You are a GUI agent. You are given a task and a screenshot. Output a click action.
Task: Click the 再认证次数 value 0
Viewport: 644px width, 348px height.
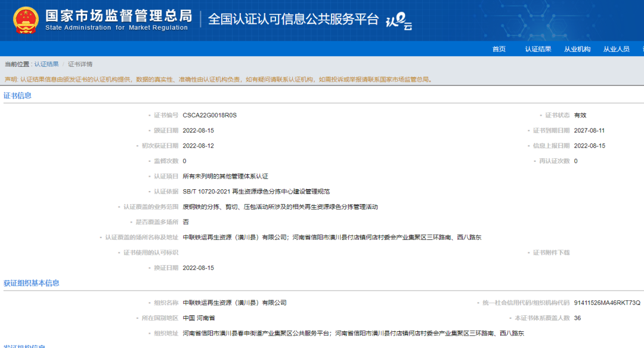coord(576,161)
